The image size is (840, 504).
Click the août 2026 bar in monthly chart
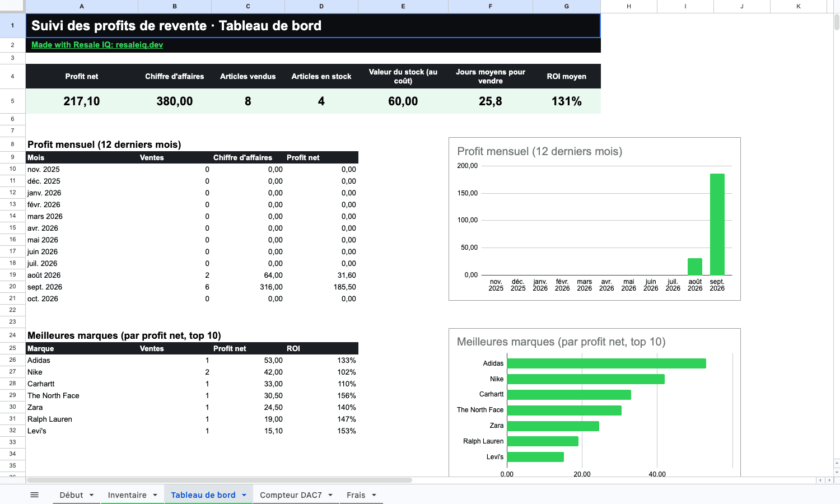click(695, 267)
